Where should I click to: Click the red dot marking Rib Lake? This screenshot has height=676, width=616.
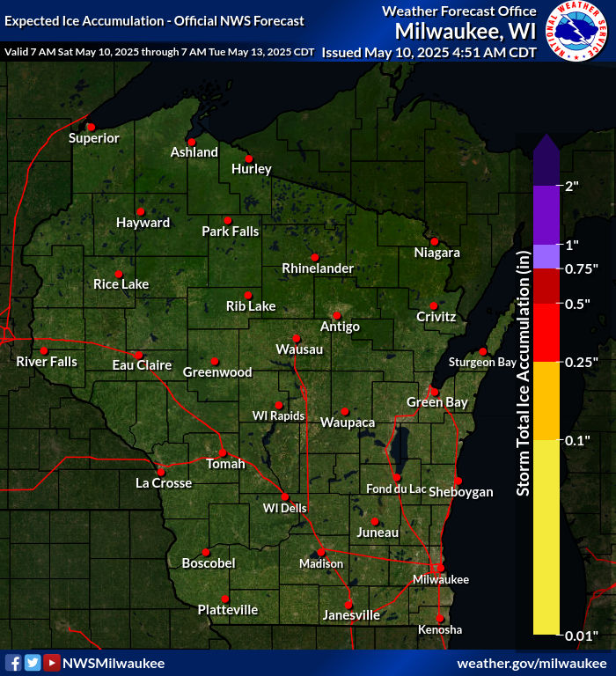tap(248, 296)
